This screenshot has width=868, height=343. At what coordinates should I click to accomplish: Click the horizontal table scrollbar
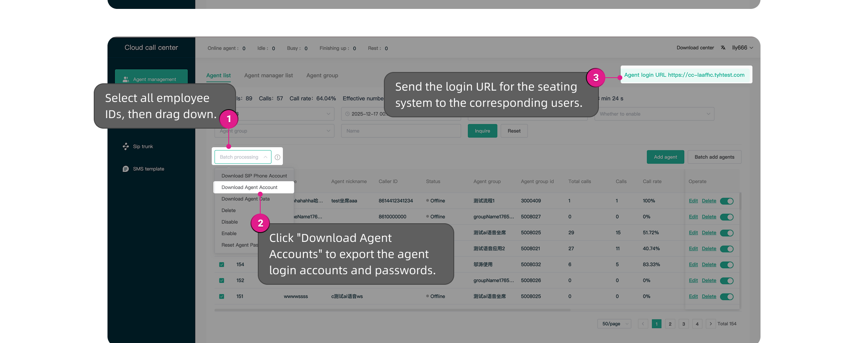[392, 310]
